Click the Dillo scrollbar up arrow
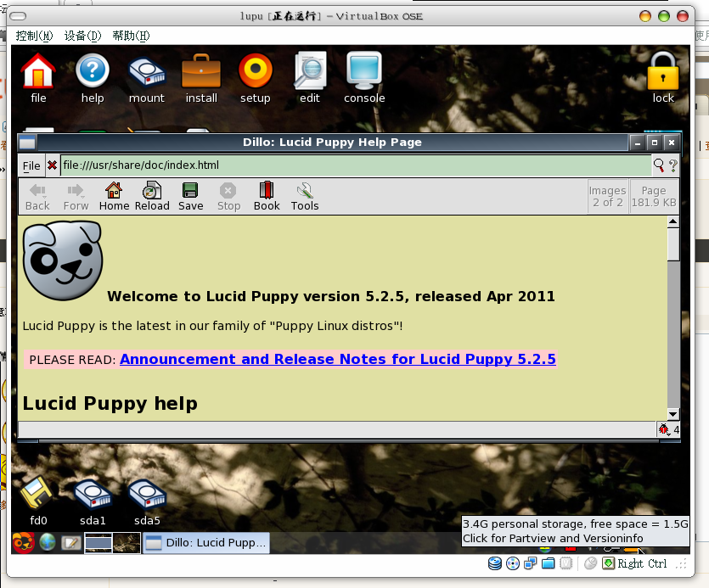This screenshot has width=709, height=588. coord(672,222)
